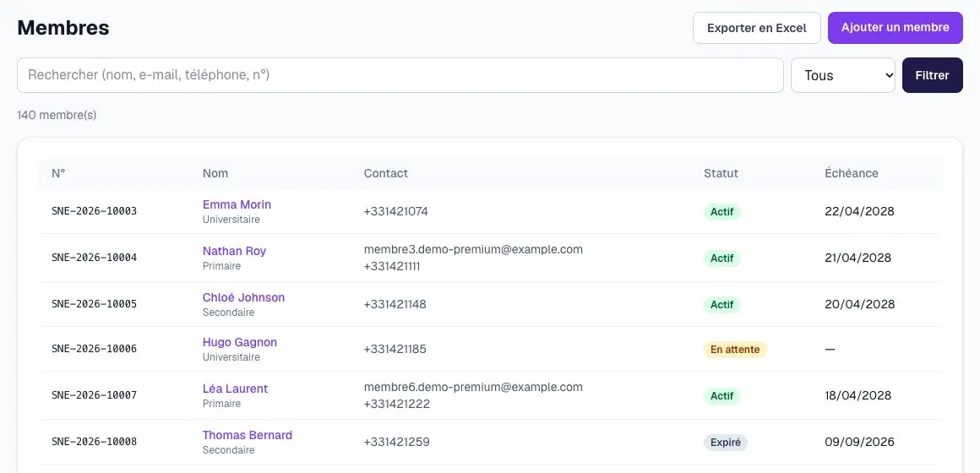Click due date 21/04/2028

click(x=858, y=258)
